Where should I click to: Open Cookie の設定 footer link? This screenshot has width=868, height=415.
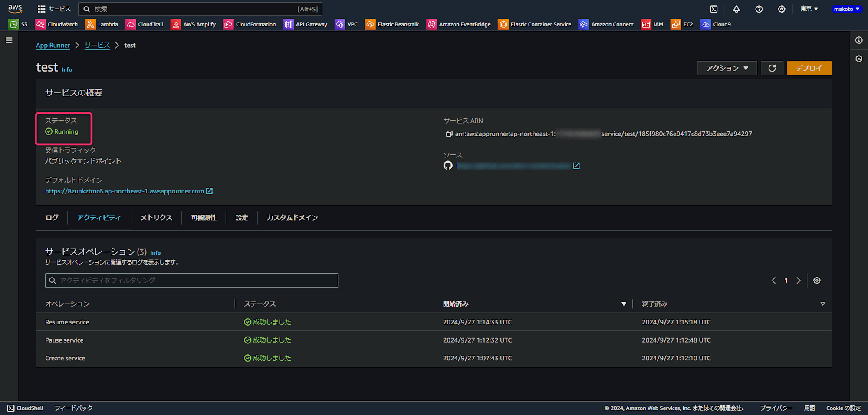[843, 408]
